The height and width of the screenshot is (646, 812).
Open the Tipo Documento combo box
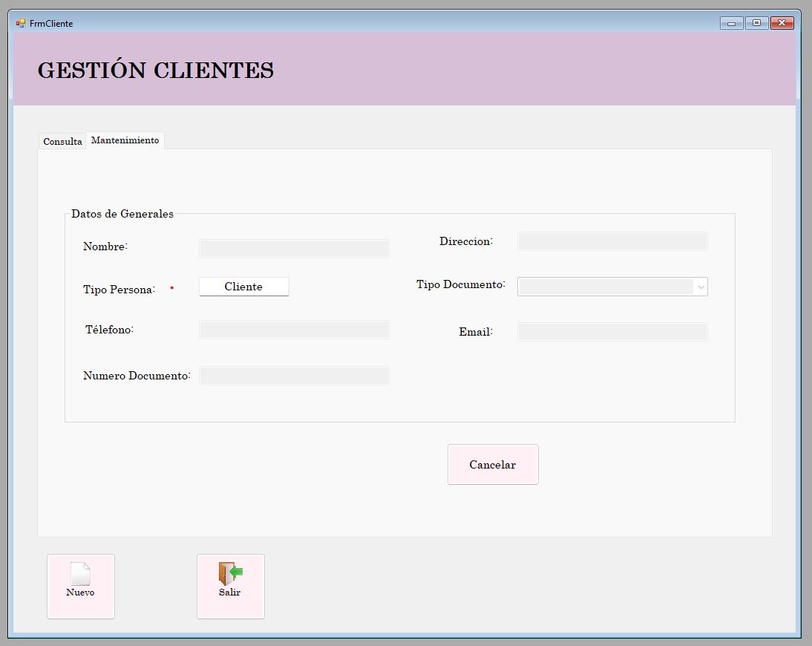pyautogui.click(x=612, y=287)
